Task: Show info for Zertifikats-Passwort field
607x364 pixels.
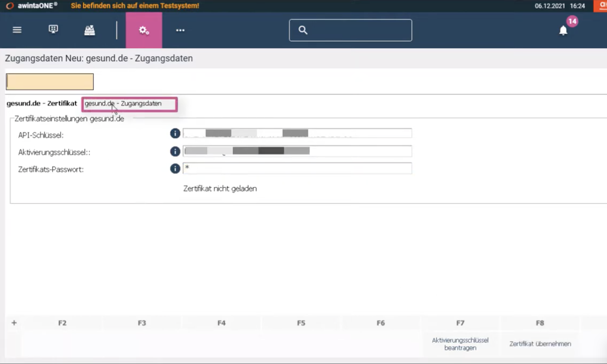Action: pos(175,169)
